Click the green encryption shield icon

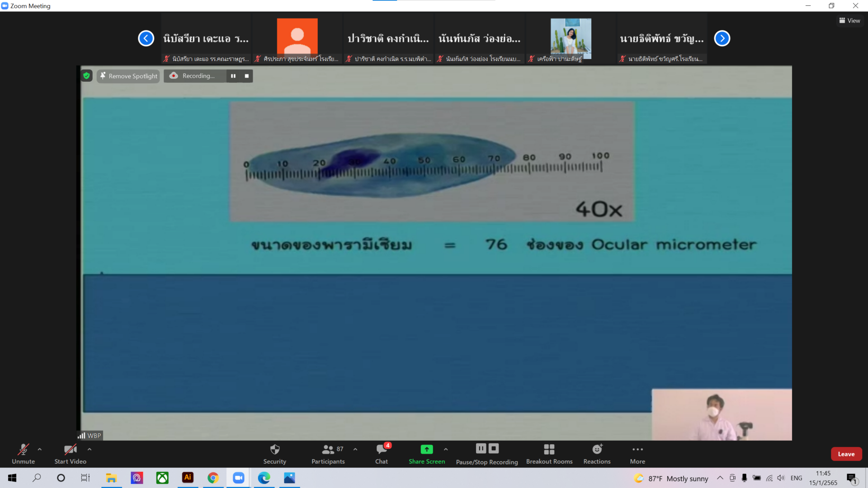[86, 76]
